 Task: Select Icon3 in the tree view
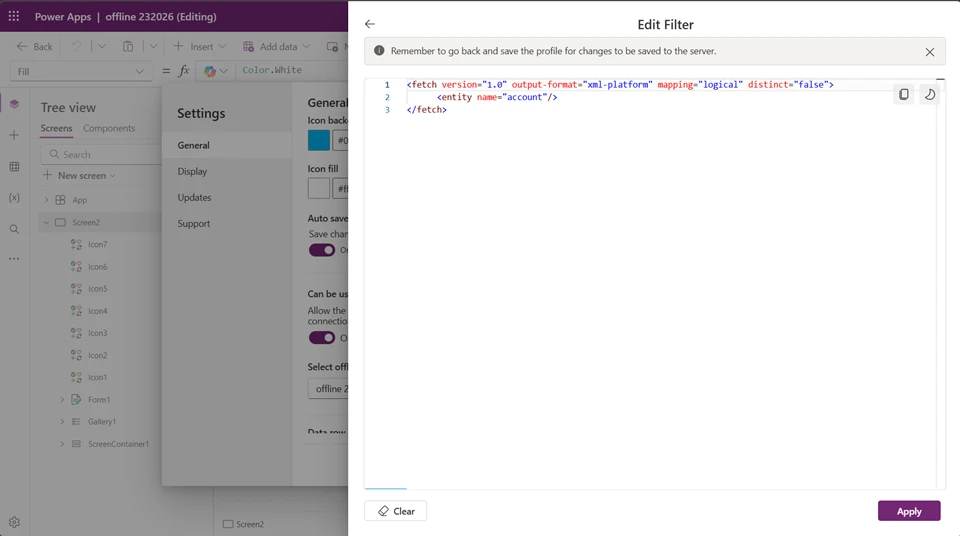(x=97, y=333)
